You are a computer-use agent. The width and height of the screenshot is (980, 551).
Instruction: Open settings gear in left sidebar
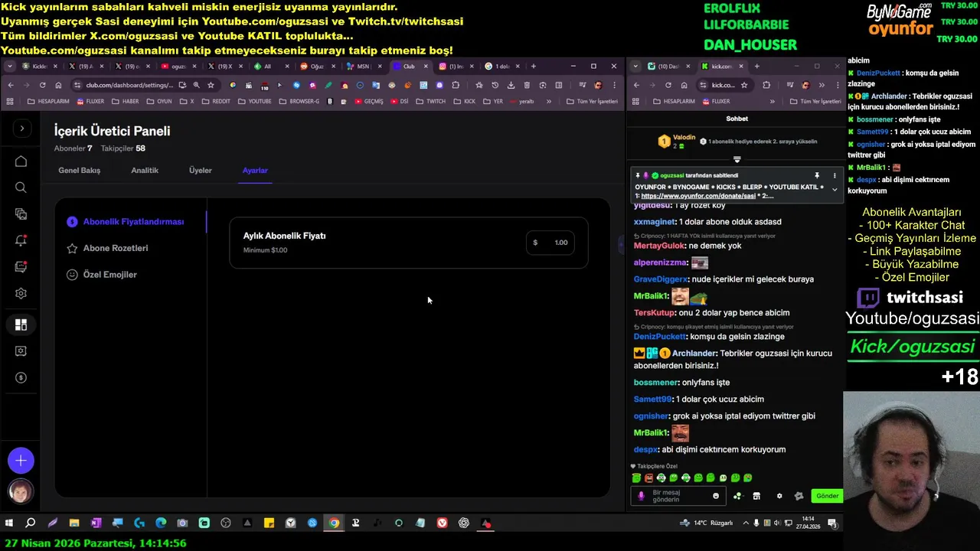click(21, 293)
